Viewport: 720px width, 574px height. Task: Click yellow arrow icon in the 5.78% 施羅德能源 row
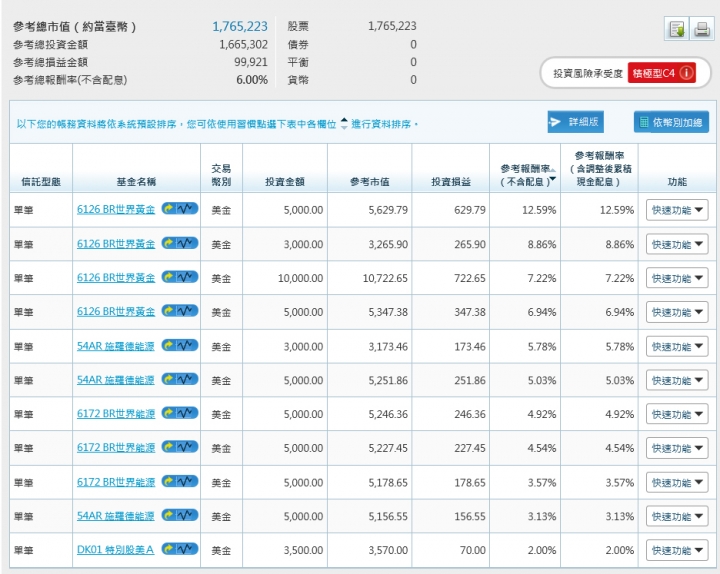click(169, 345)
